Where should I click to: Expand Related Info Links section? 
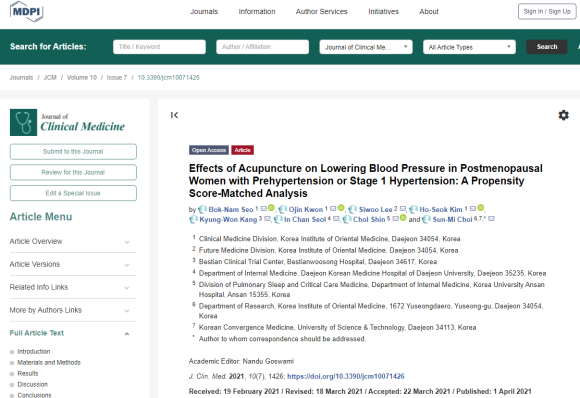(73, 287)
